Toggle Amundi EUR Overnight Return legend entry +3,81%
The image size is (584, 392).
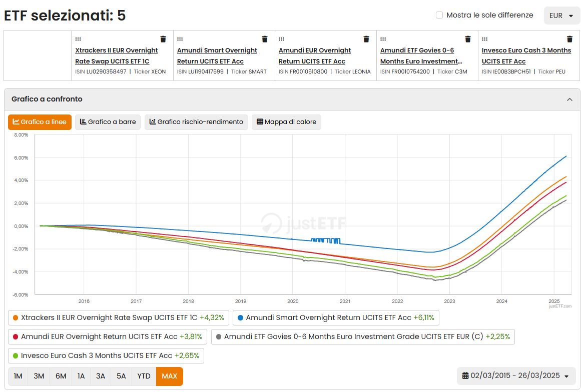108,337
